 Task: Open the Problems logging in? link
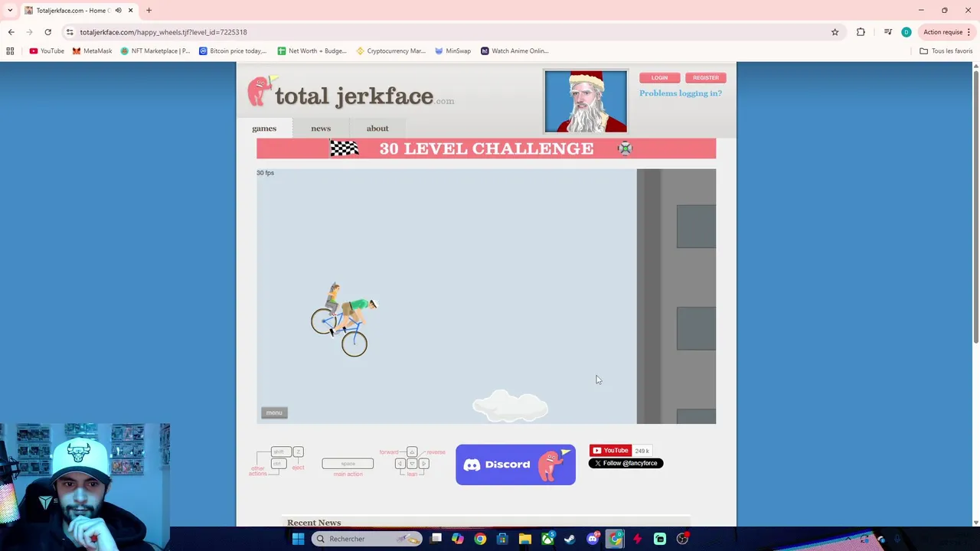(x=681, y=93)
